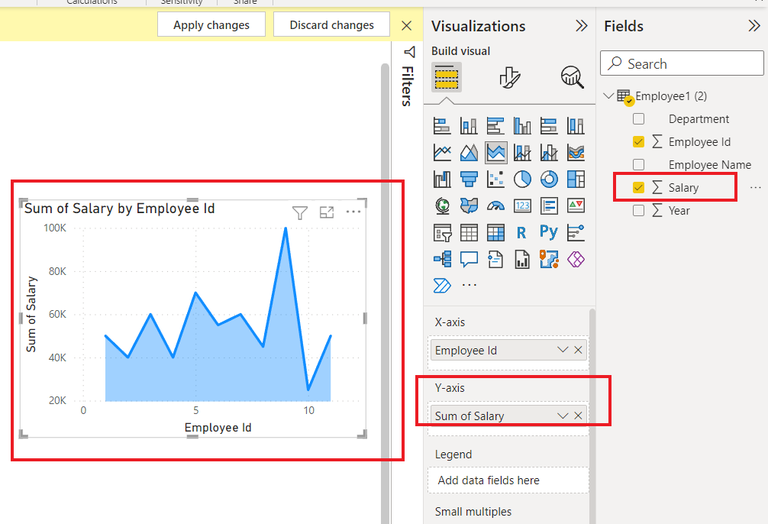The height and width of the screenshot is (524, 768).
Task: Insert a Treemap visual
Action: (x=576, y=179)
